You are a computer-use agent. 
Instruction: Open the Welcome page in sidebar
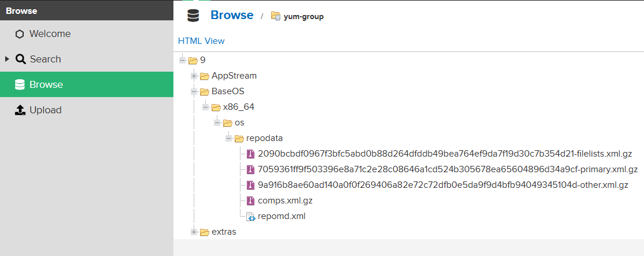click(87, 34)
